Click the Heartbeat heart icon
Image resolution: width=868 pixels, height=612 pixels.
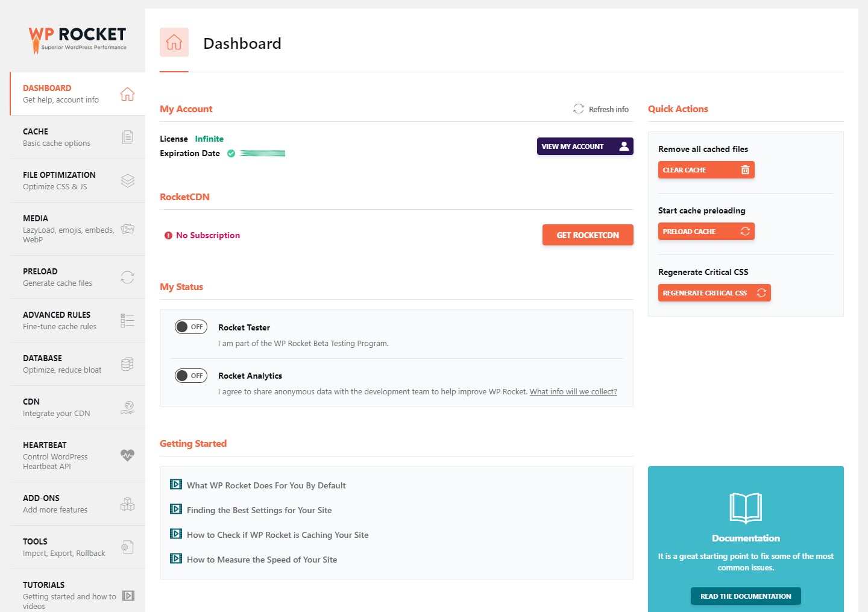point(127,456)
